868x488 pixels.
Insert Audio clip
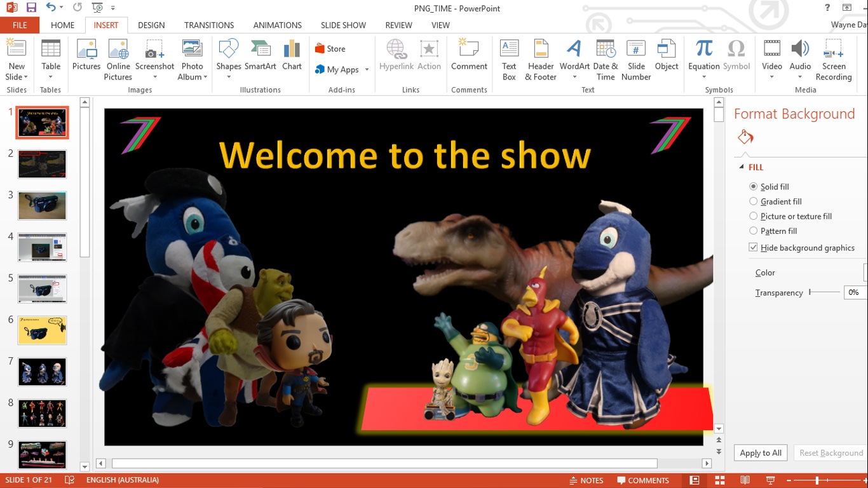[800, 60]
